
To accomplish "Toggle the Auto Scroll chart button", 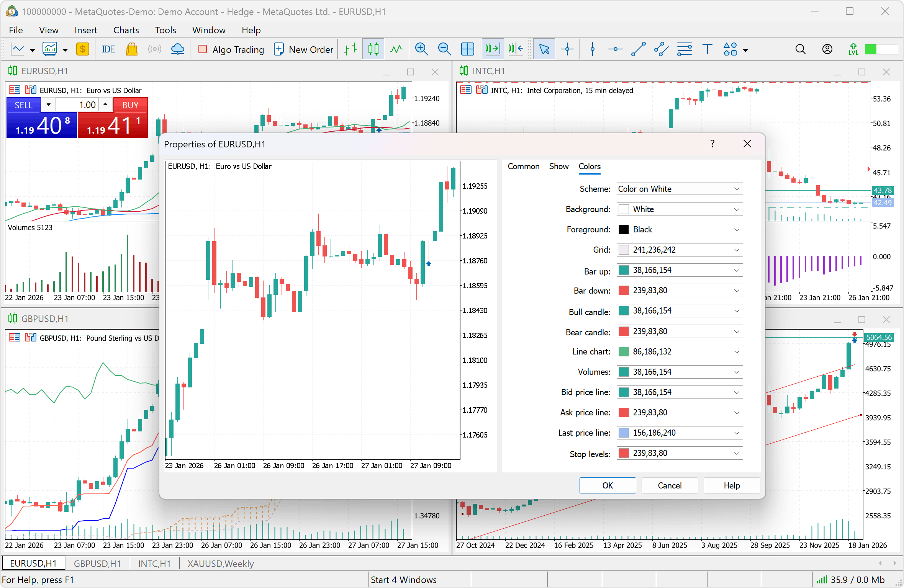I will [492, 49].
